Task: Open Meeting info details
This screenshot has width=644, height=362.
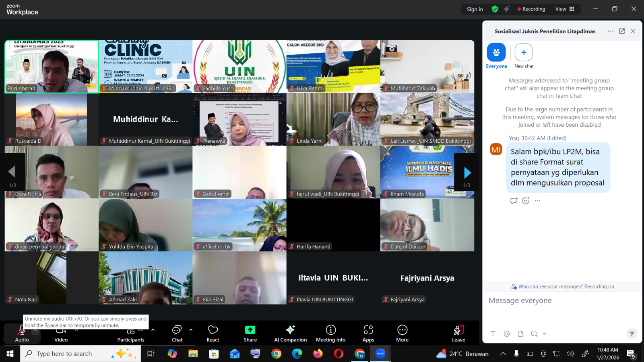Action: tap(330, 333)
